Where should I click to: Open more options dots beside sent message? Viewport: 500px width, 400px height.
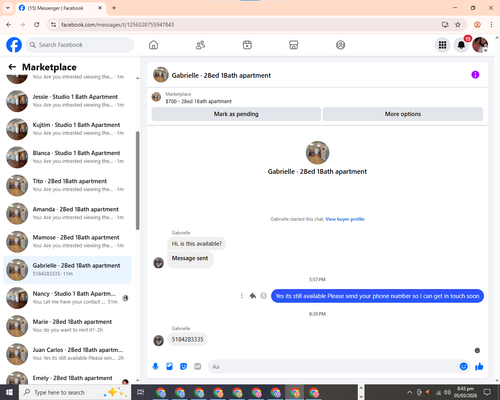tap(242, 296)
